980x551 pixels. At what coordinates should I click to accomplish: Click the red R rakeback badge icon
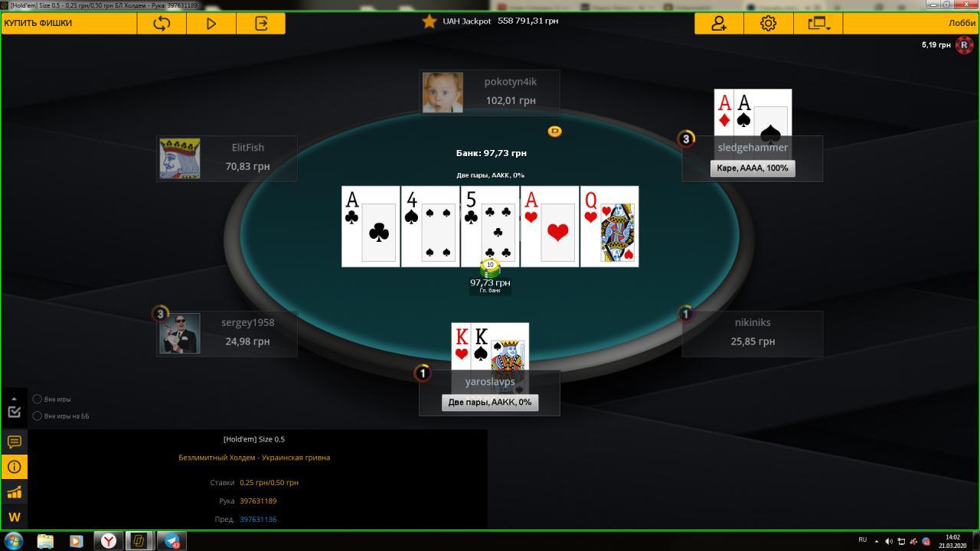click(x=964, y=45)
